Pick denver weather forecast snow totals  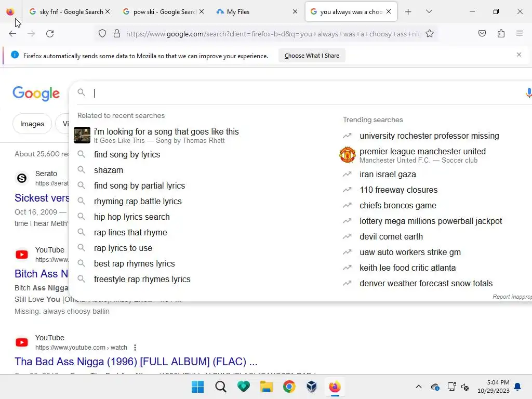(426, 284)
